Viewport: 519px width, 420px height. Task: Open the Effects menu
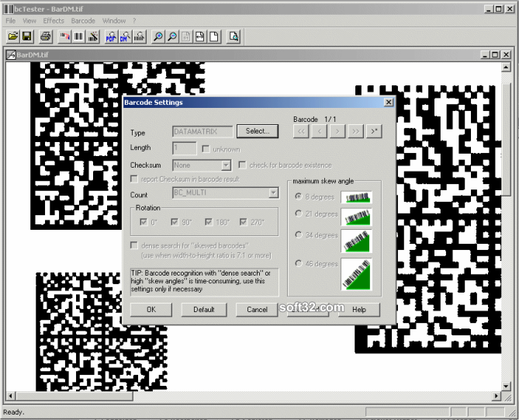tap(54, 21)
